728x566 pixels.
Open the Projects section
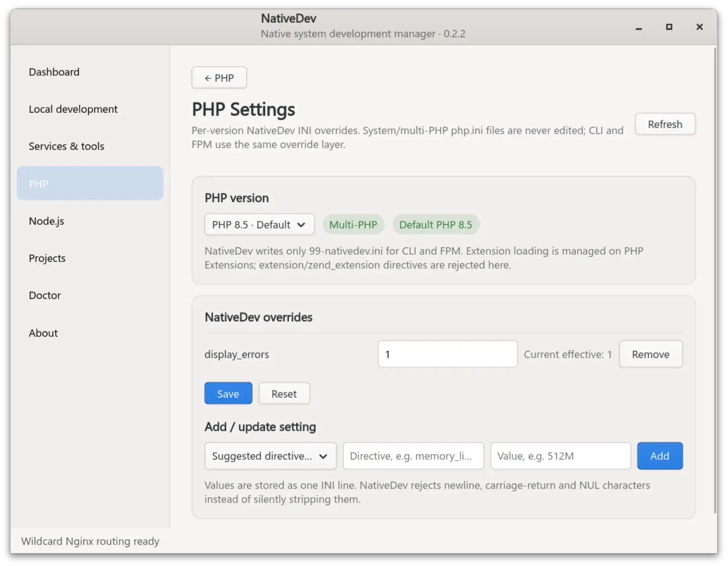[90, 258]
